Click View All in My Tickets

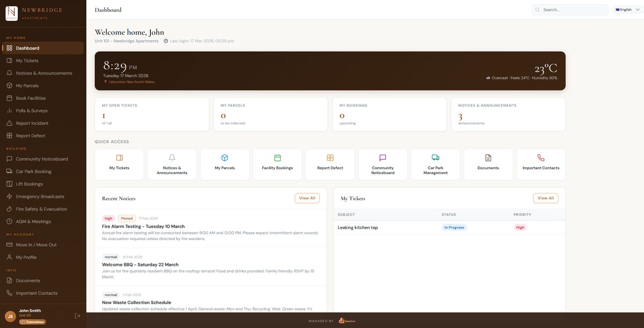545,198
